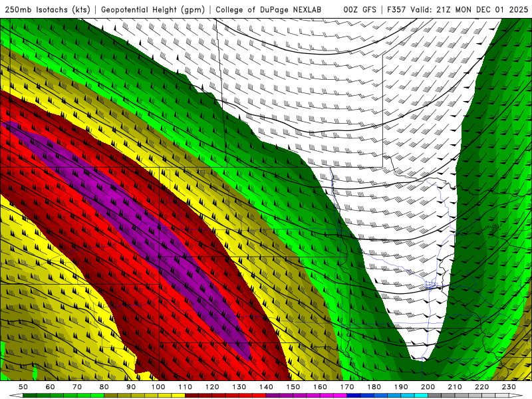This screenshot has height=399, width=532.
Task: Click the 140 knot label on color bar
Action: [267, 387]
